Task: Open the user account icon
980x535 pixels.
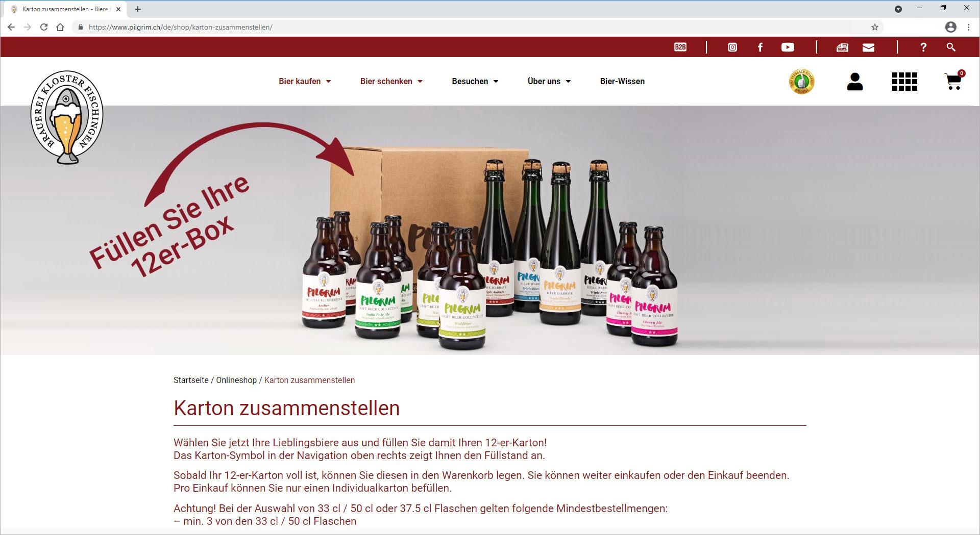Action: (x=855, y=81)
